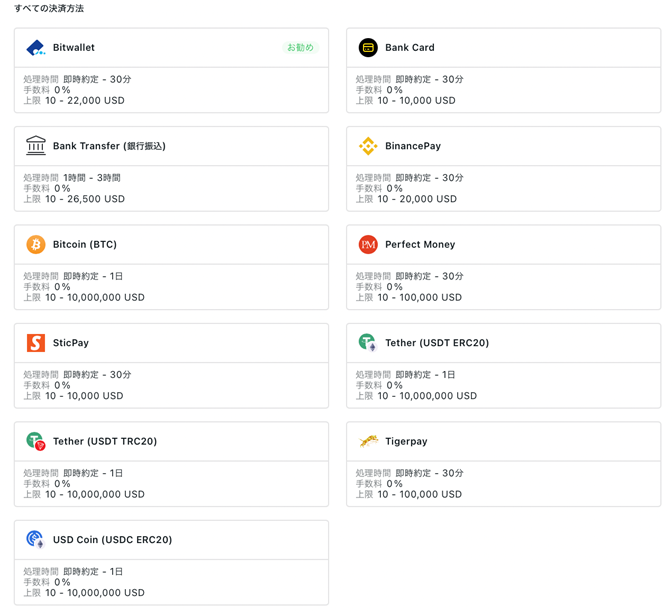
Task: Click the red Perfect Money PM icon
Action: (368, 244)
